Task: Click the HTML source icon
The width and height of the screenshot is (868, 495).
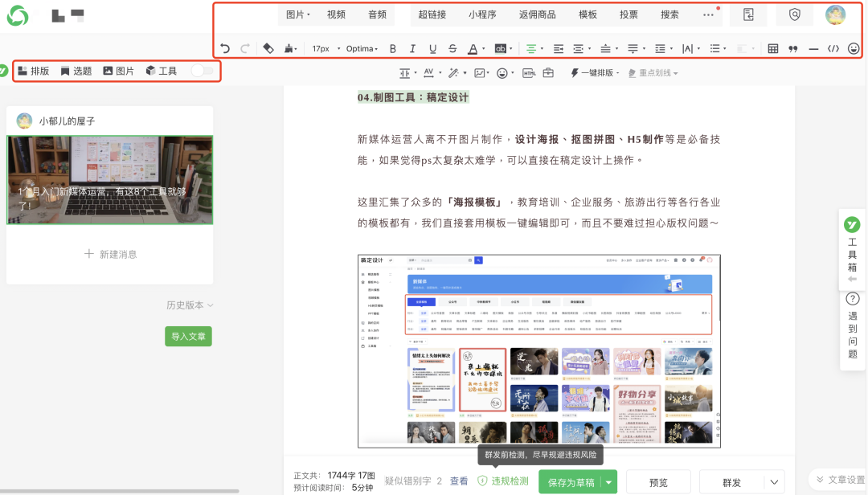Action: pos(529,72)
